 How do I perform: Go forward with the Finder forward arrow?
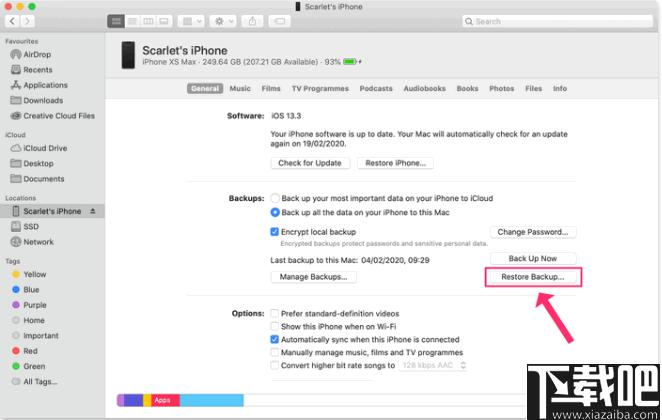click(27, 21)
